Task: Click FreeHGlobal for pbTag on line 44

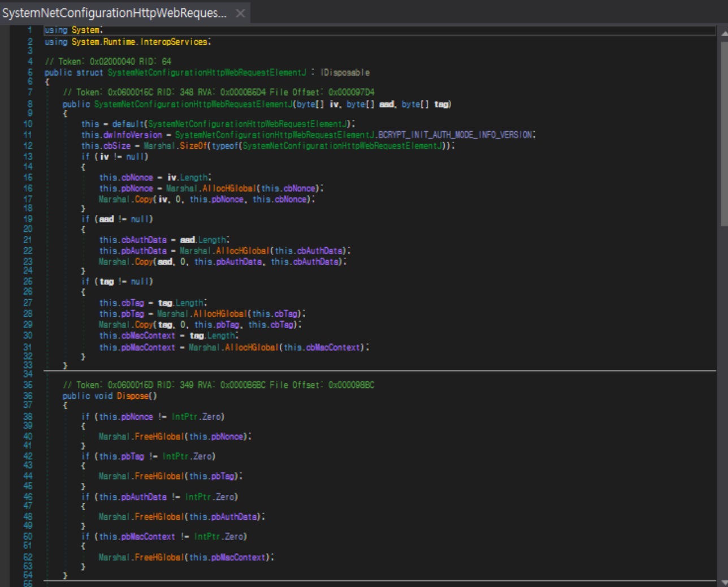Action: pos(159,476)
